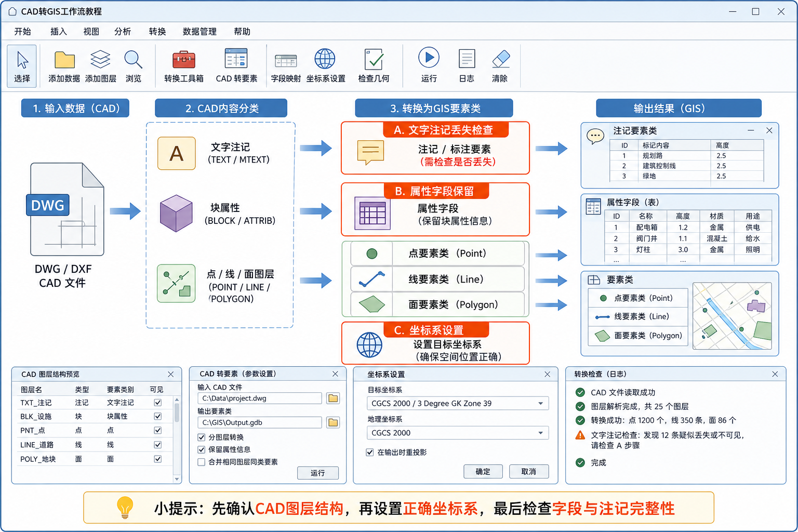The height and width of the screenshot is (532, 798).
Task: Click the 添加图层 layers icon
Action: (x=100, y=59)
